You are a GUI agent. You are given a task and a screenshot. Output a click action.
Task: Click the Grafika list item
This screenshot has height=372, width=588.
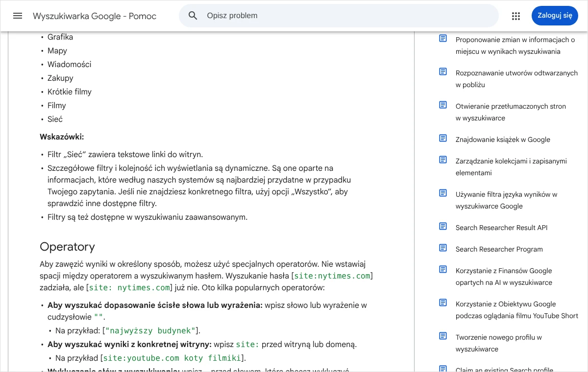pos(60,37)
